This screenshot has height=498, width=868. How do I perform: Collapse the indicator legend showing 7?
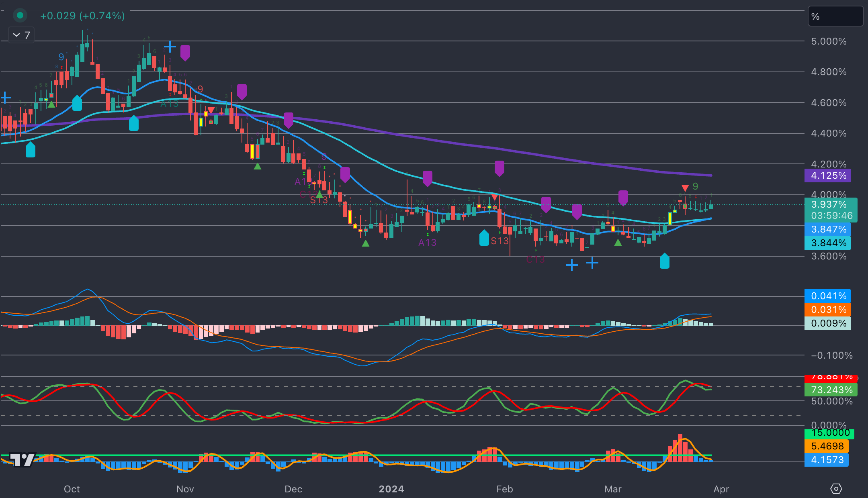(x=21, y=35)
